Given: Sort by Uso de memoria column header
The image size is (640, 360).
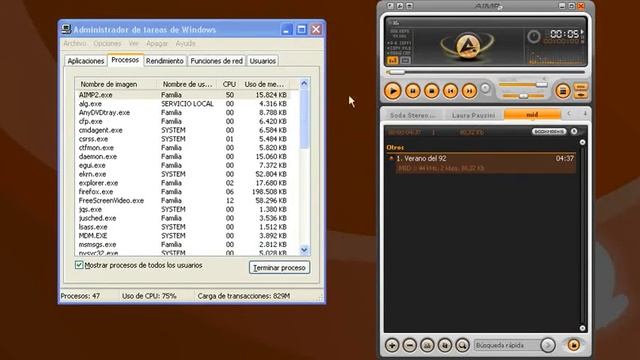Looking at the screenshot, I should [264, 84].
